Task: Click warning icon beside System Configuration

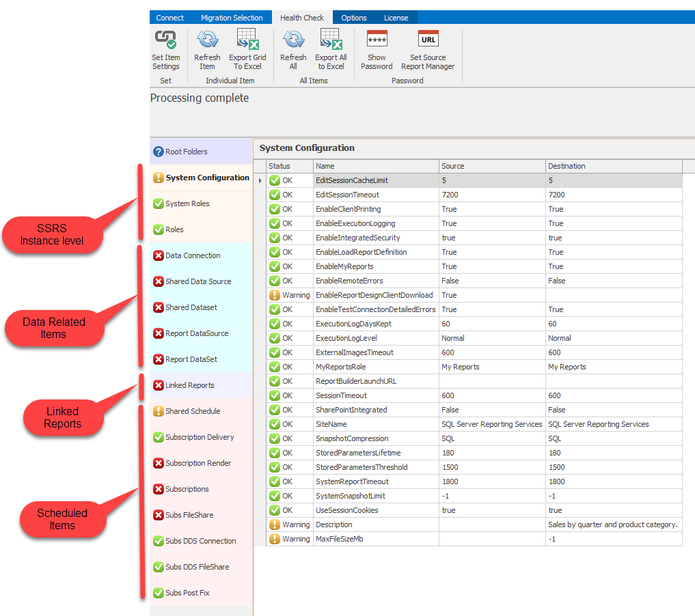Action: (x=159, y=178)
